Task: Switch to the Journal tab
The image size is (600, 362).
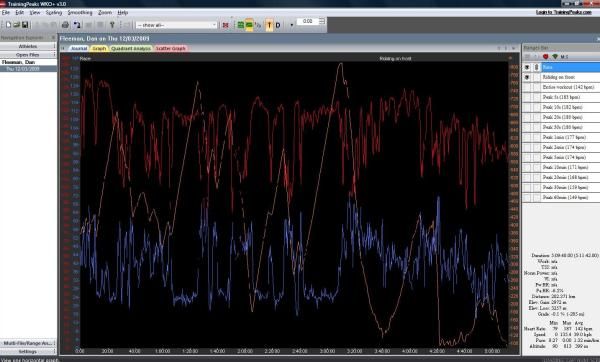Action: pos(79,48)
